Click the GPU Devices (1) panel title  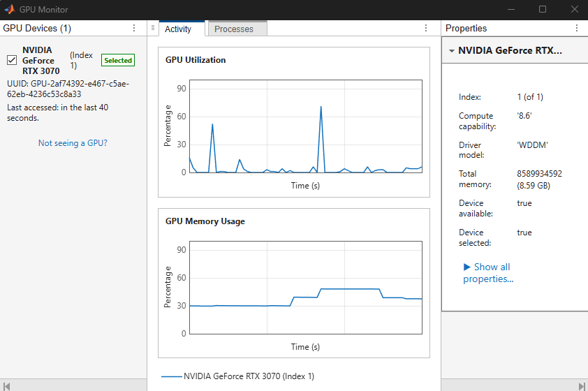tap(37, 28)
